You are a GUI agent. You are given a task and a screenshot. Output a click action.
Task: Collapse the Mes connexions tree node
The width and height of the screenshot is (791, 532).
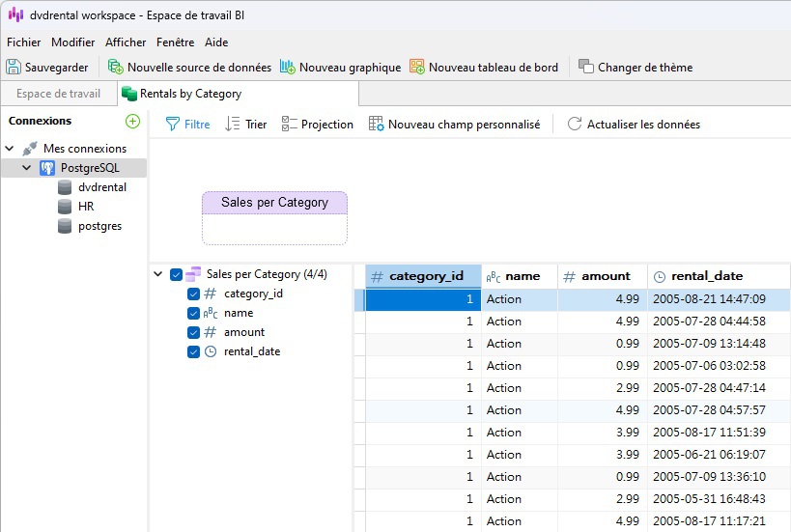coord(10,149)
